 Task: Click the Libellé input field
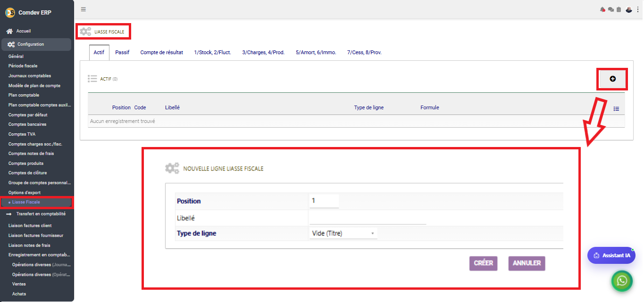tap(368, 218)
